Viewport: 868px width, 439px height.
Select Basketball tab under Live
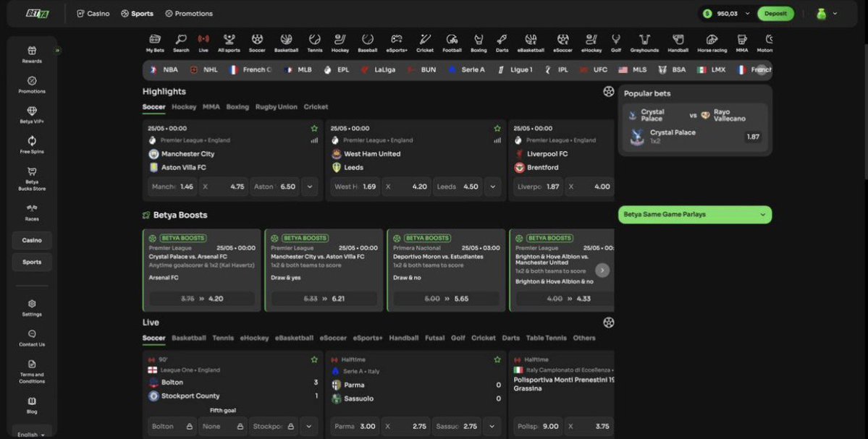pos(189,338)
